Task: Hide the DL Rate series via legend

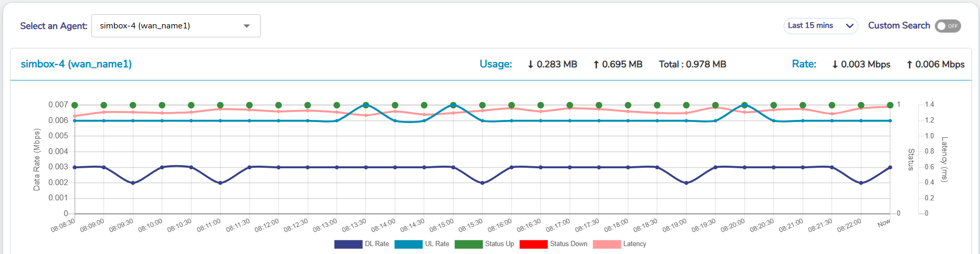Action: pyautogui.click(x=362, y=244)
